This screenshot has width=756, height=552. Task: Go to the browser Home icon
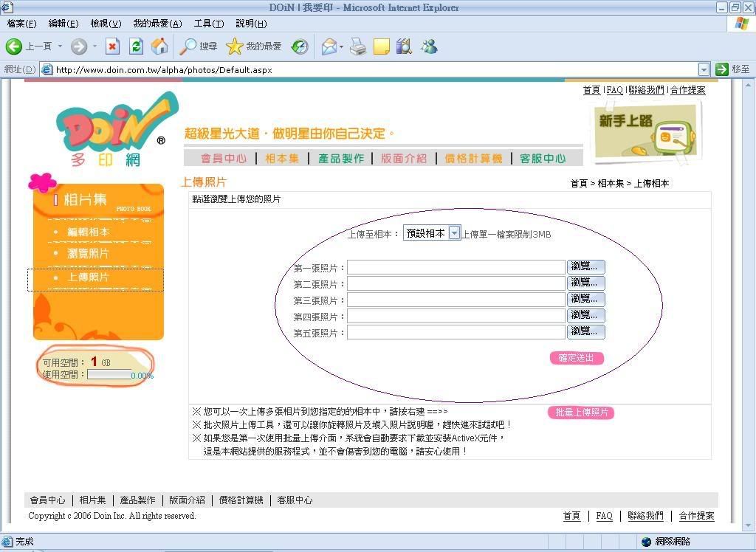coord(159,46)
